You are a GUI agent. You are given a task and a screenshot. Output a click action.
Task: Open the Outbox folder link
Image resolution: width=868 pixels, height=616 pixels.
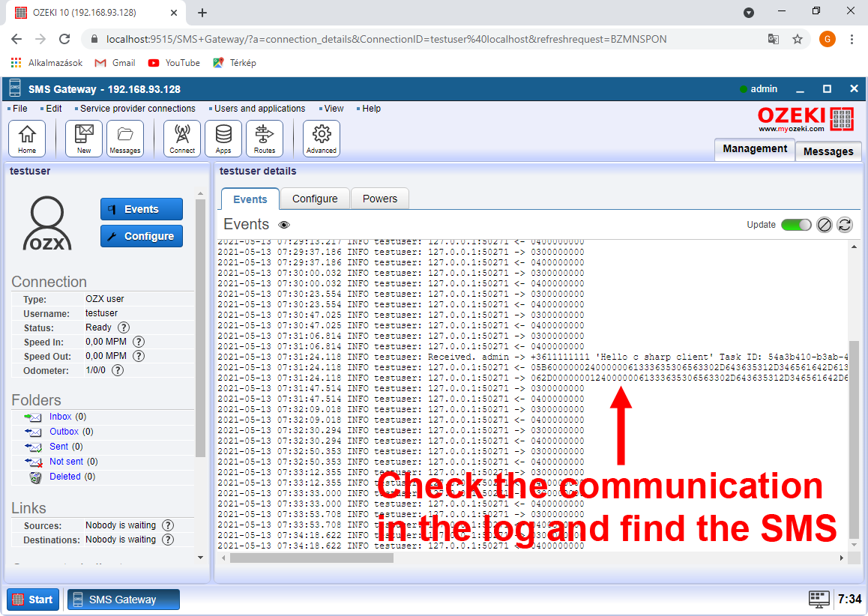pyautogui.click(x=64, y=432)
